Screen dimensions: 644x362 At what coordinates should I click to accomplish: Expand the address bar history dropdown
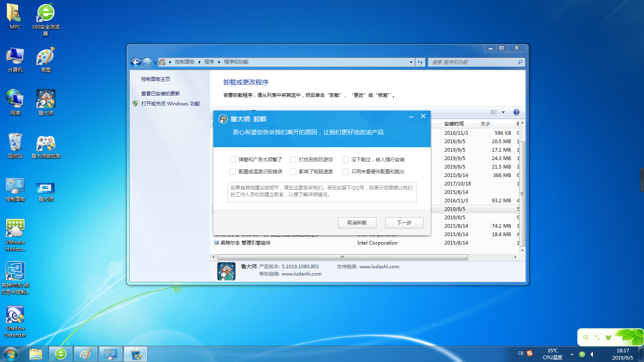pyautogui.click(x=411, y=62)
